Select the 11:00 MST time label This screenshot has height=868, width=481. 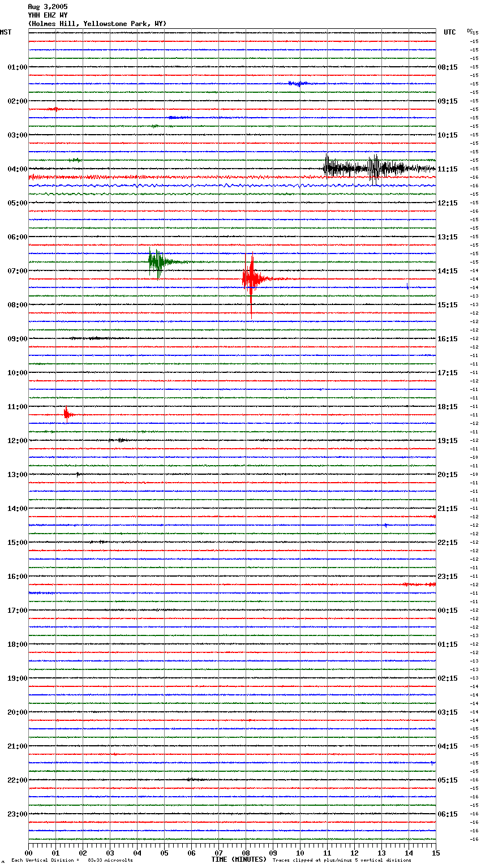pyautogui.click(x=18, y=407)
